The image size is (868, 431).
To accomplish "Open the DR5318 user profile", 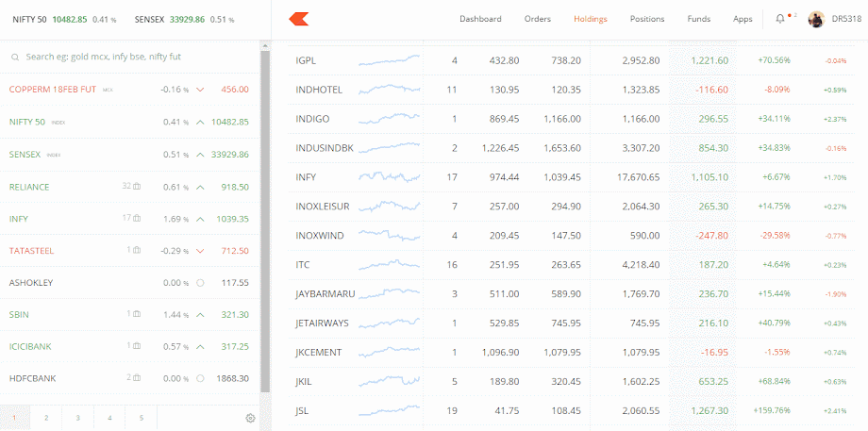I will (x=846, y=19).
